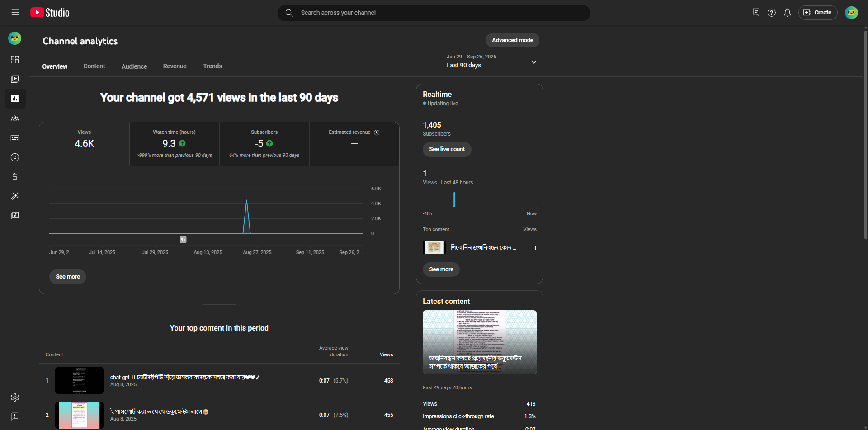Click the notifications bell icon
The height and width of the screenshot is (430, 868).
point(787,13)
